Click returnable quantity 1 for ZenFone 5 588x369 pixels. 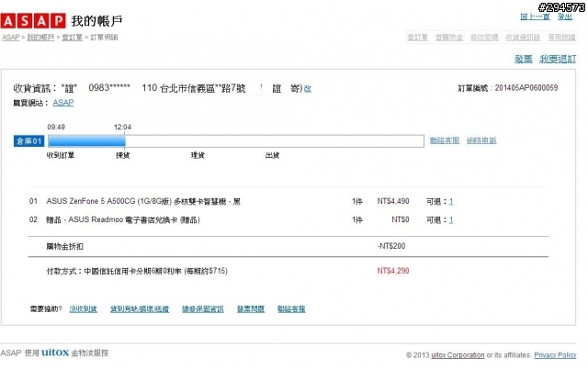click(451, 202)
